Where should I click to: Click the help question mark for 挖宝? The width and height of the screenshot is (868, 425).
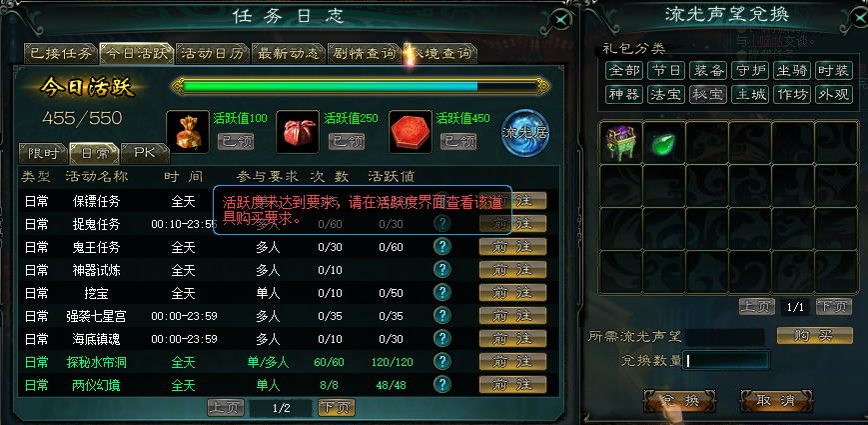tap(441, 293)
